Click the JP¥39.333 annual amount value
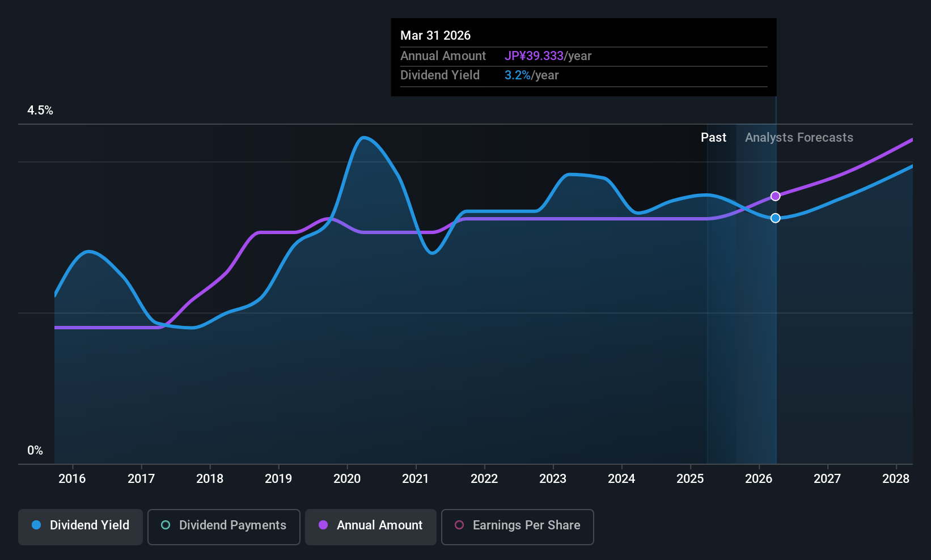 (x=534, y=56)
